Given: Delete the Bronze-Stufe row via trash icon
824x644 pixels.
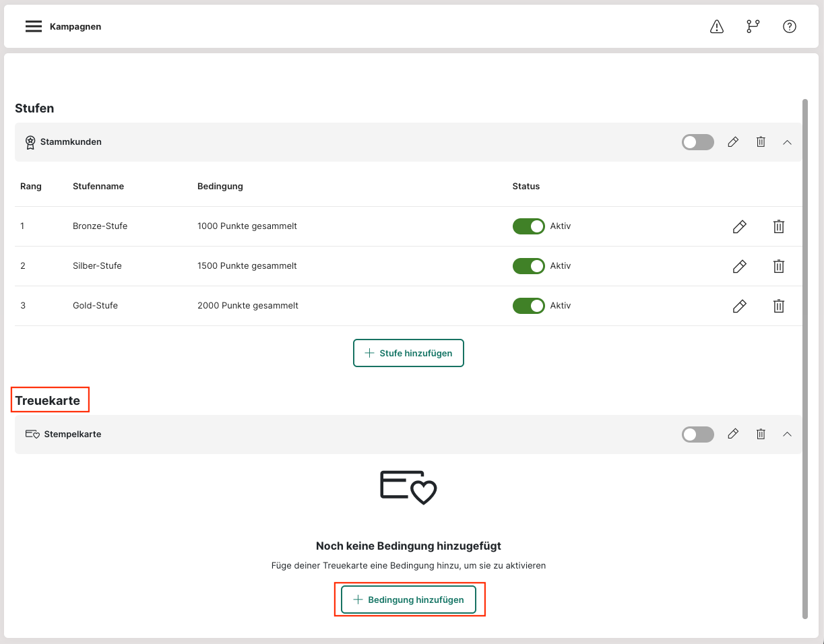Looking at the screenshot, I should [x=778, y=227].
